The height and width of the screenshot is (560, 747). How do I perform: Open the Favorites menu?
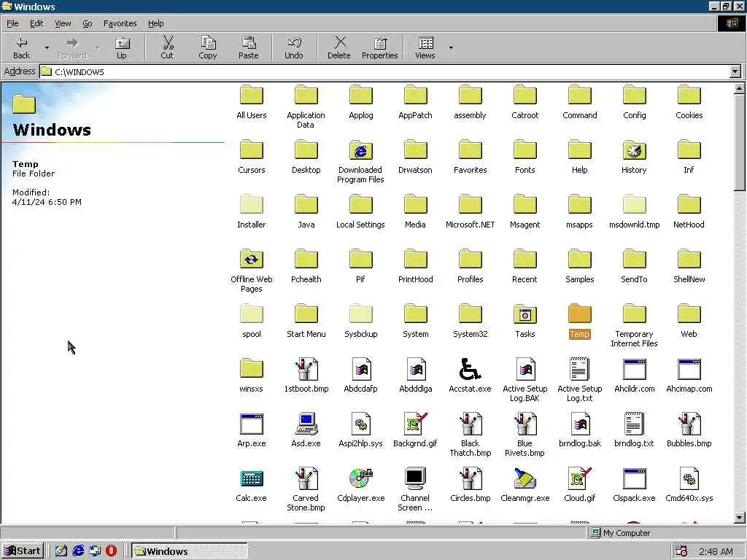click(120, 23)
